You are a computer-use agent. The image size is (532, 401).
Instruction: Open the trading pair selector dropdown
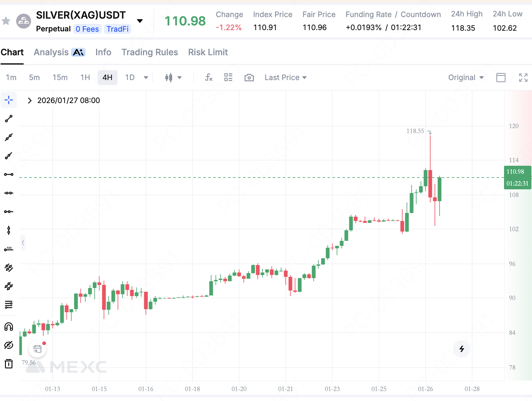(x=140, y=21)
